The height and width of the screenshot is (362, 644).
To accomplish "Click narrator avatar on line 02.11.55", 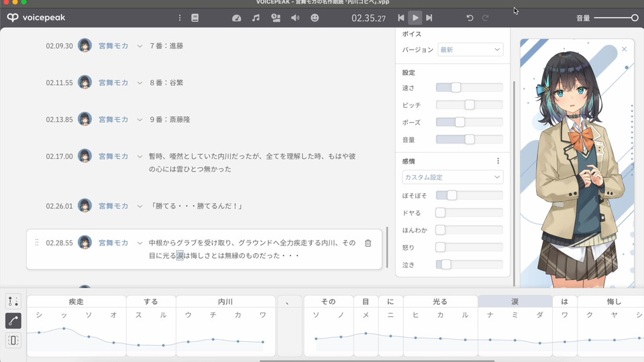I will (x=85, y=82).
